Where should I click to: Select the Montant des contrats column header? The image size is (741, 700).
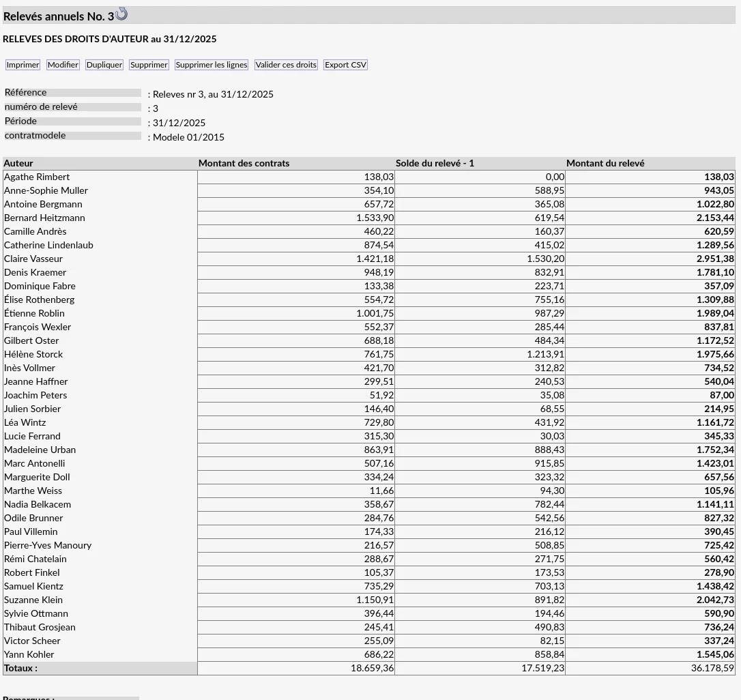click(x=244, y=163)
